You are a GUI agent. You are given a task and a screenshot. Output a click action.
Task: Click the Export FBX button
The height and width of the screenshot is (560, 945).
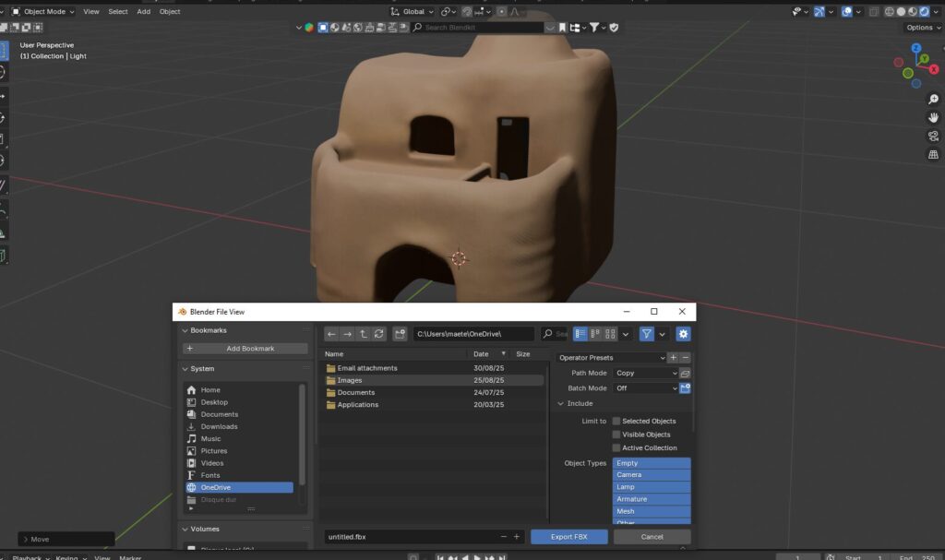click(x=568, y=537)
